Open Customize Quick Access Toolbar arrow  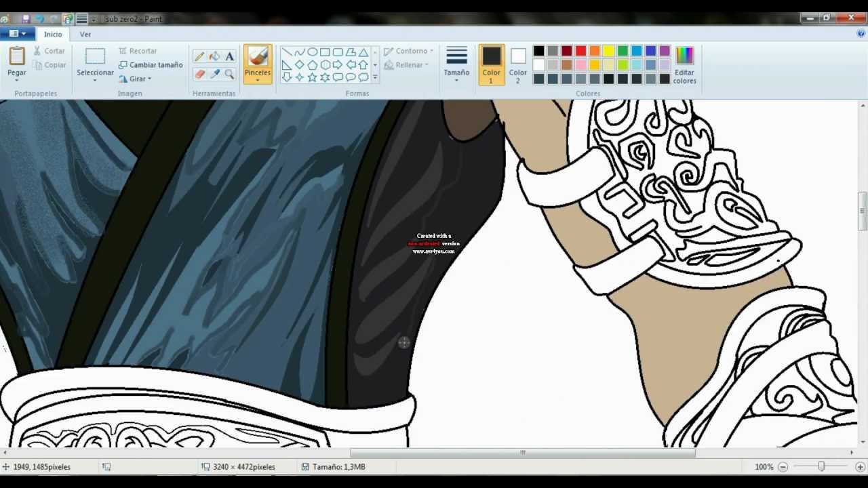click(x=94, y=19)
